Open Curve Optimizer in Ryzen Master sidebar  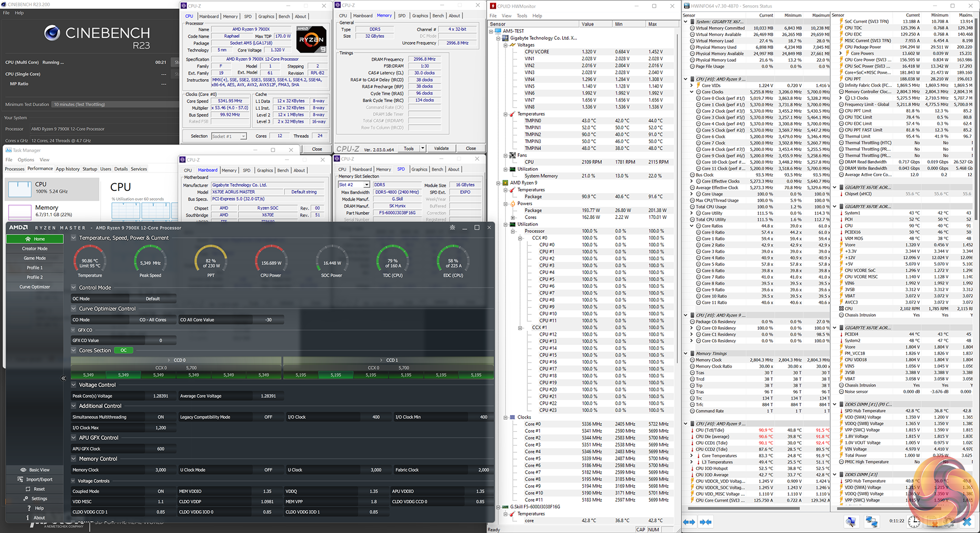tap(35, 287)
